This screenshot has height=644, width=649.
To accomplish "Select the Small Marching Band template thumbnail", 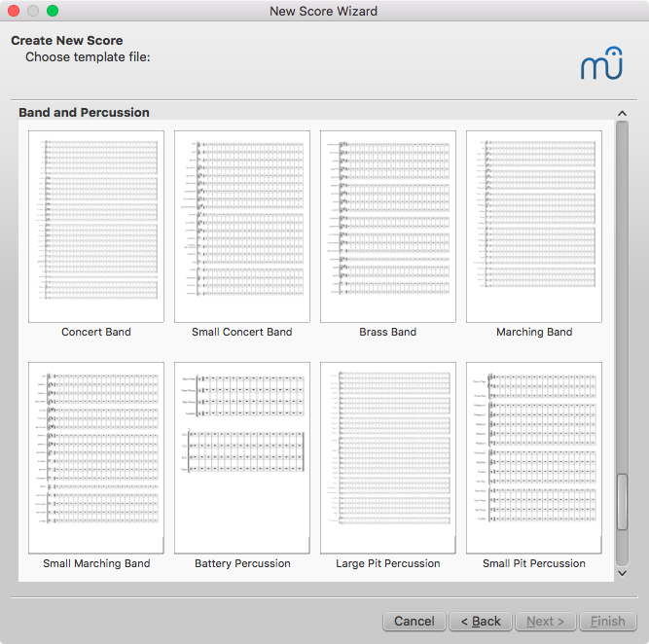I will click(96, 458).
